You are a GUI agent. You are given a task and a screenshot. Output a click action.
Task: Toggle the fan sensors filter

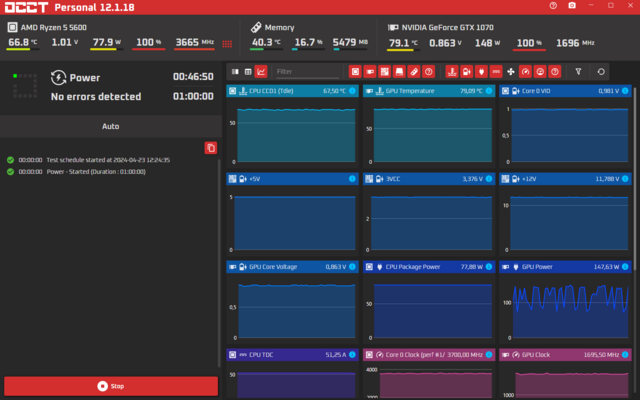(511, 72)
